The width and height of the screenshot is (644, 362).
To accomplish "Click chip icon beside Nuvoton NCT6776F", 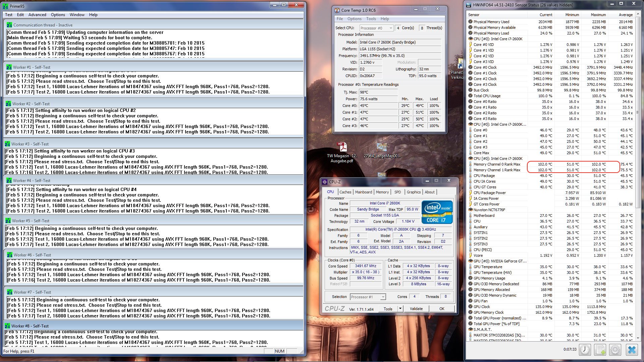I will [470, 210].
